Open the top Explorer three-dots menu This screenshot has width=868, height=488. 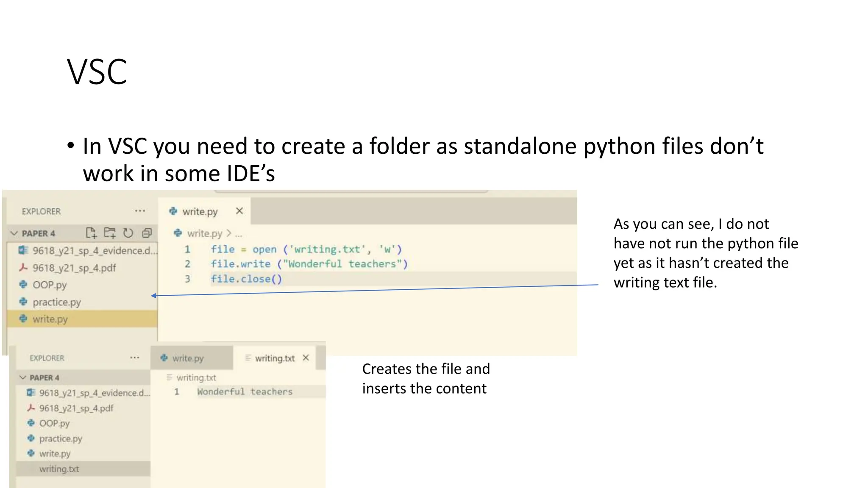tap(140, 211)
